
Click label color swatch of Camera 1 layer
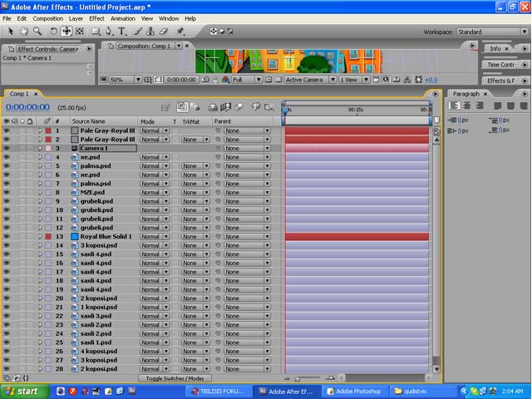(48, 148)
